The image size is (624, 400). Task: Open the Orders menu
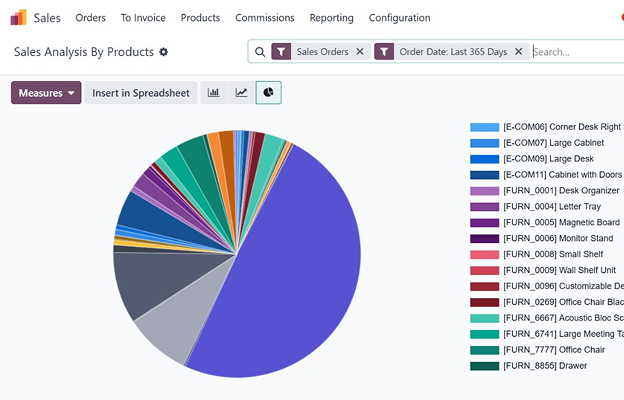(x=90, y=18)
